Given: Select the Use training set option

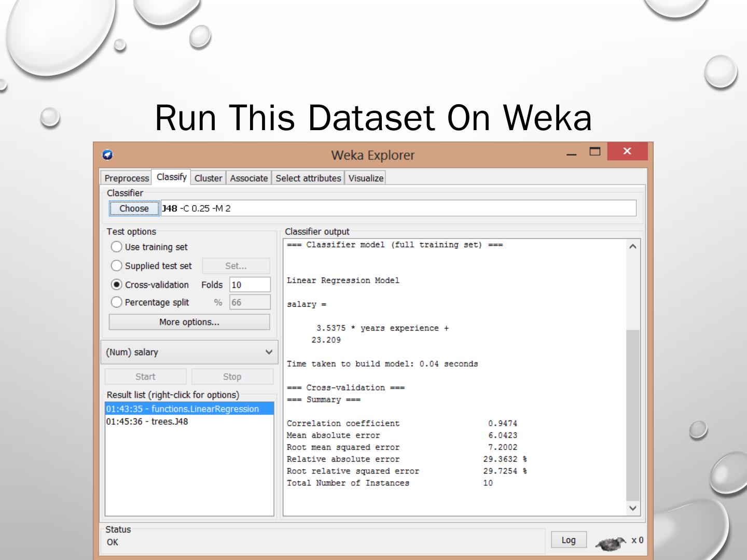Looking at the screenshot, I should [117, 247].
